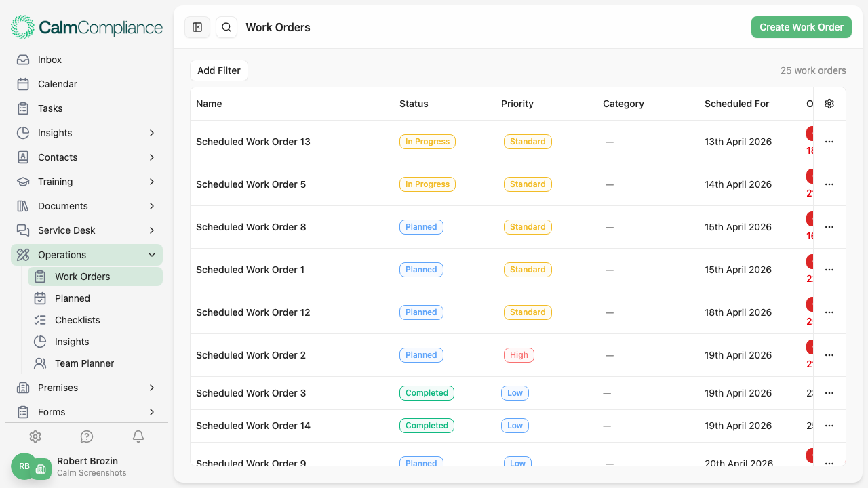Click the Documents library icon
The height and width of the screenshot is (488, 868).
point(23,206)
